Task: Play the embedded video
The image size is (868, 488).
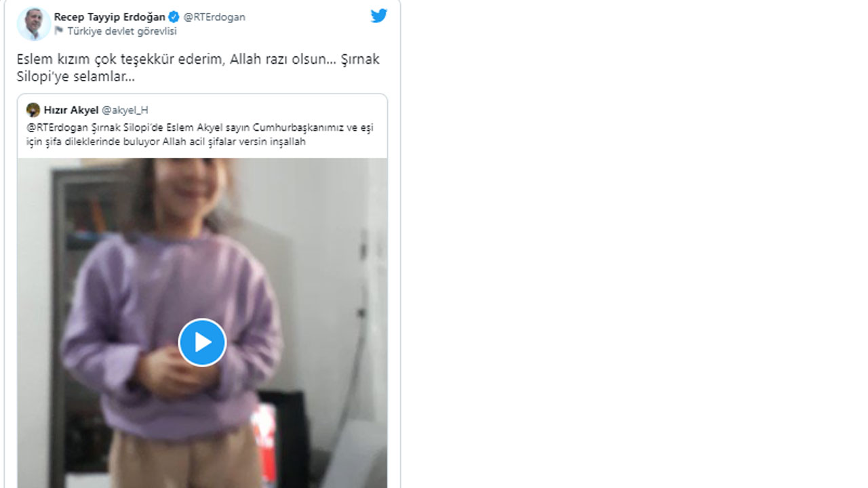Action: click(202, 342)
